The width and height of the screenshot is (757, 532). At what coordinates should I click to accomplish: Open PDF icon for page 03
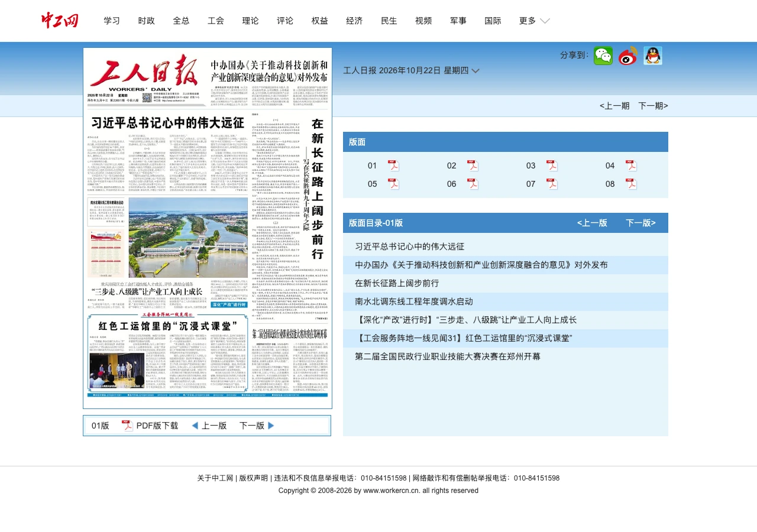pos(552,166)
